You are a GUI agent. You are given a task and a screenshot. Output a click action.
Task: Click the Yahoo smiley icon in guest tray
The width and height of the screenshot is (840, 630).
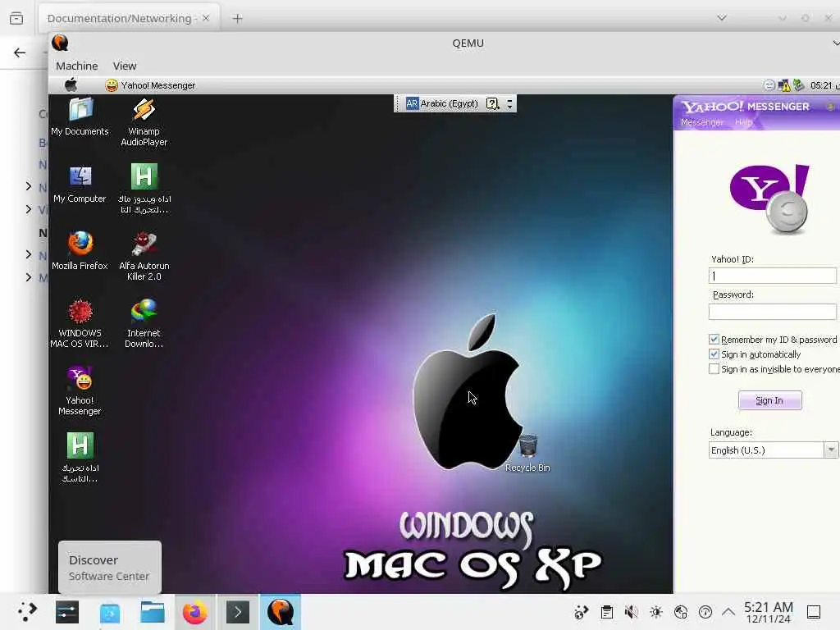(769, 85)
